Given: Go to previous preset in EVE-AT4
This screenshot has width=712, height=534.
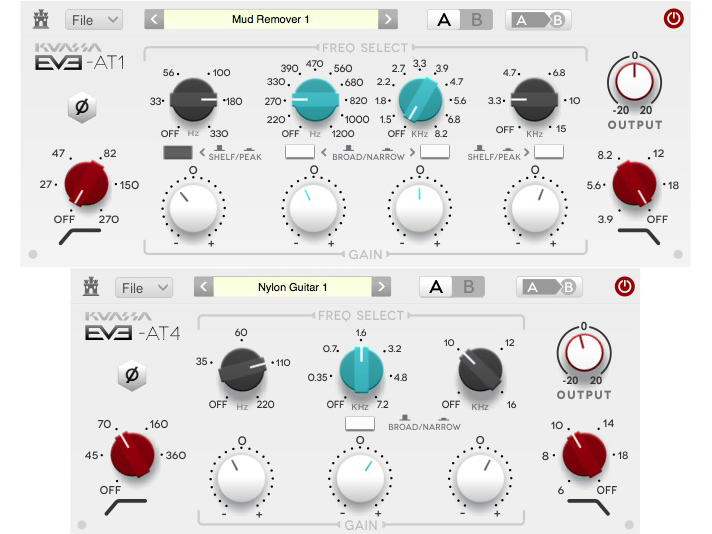Looking at the screenshot, I should click(x=204, y=287).
